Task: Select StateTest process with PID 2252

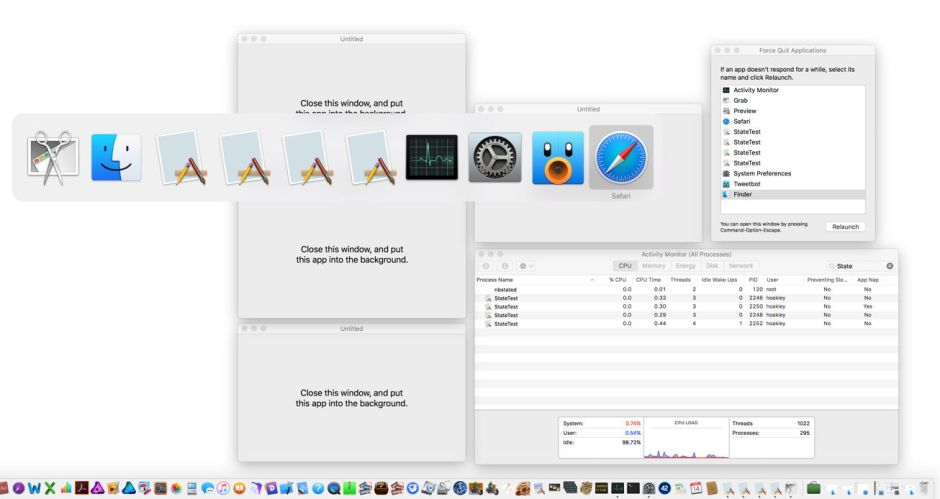Action: pos(686,323)
